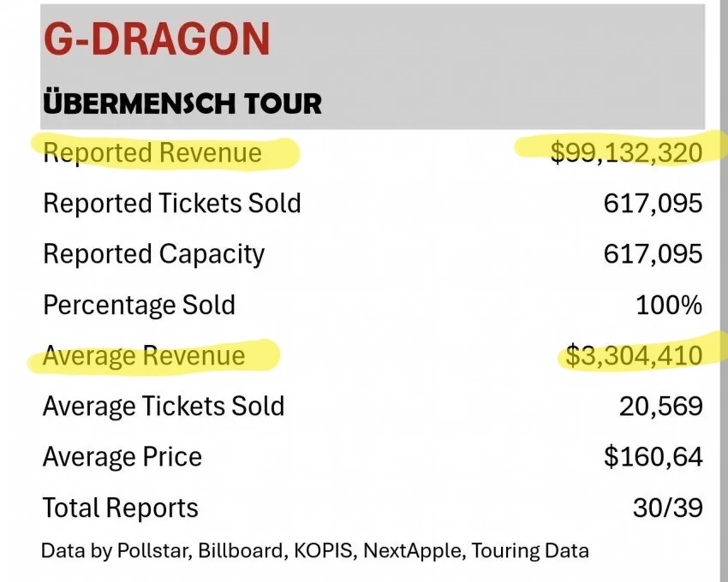
Task: Select the 617,095 value beside Reported Tickets Sold
Action: pyautogui.click(x=653, y=204)
